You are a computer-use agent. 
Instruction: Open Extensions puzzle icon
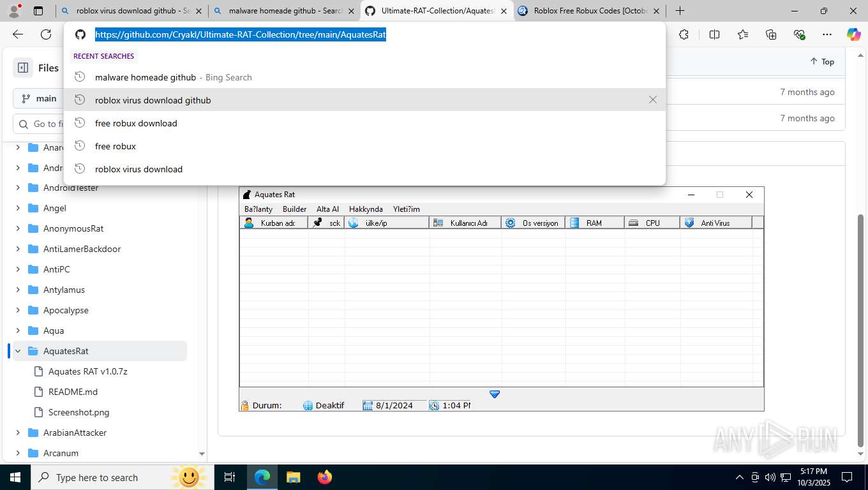click(684, 34)
